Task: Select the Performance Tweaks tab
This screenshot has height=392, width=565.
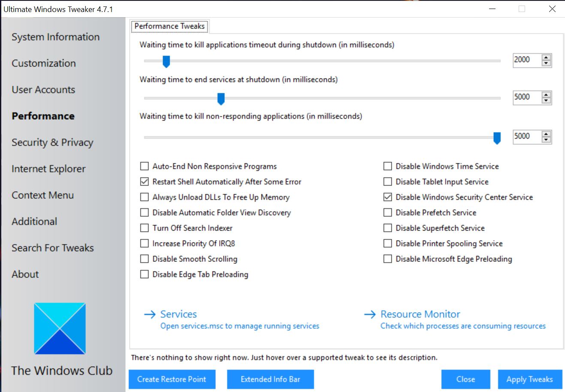Action: 169,26
